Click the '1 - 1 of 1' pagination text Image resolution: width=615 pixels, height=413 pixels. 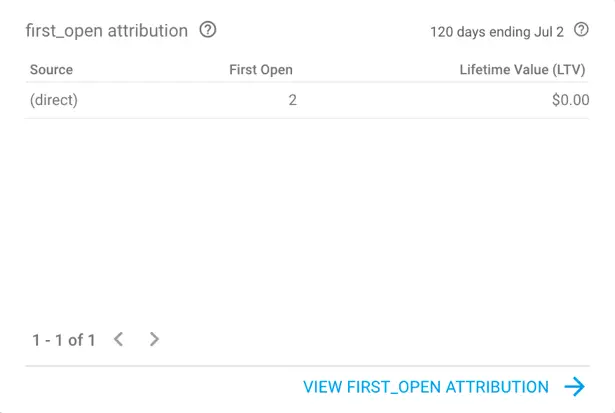tap(64, 340)
